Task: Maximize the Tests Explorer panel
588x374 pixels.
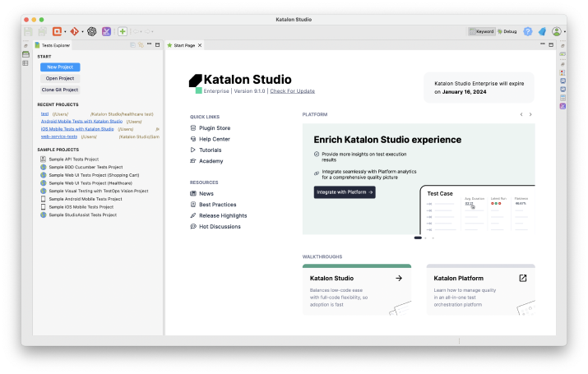Action: tap(158, 44)
